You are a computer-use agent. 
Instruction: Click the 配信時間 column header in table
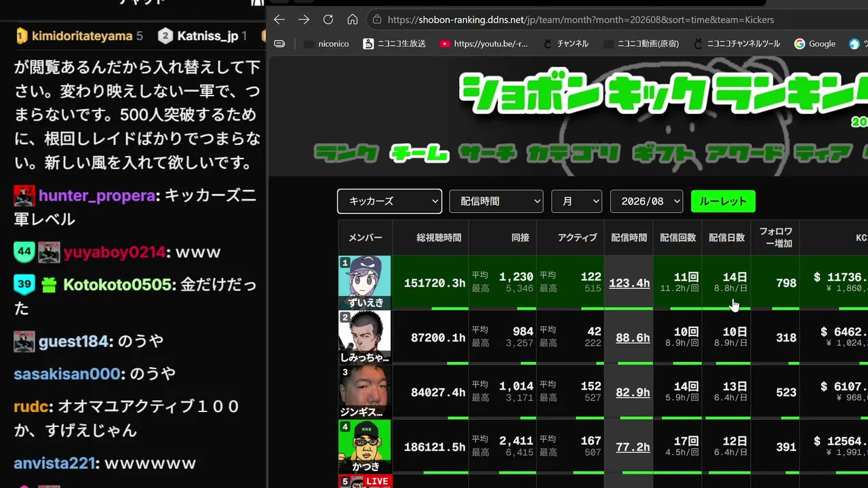click(629, 238)
